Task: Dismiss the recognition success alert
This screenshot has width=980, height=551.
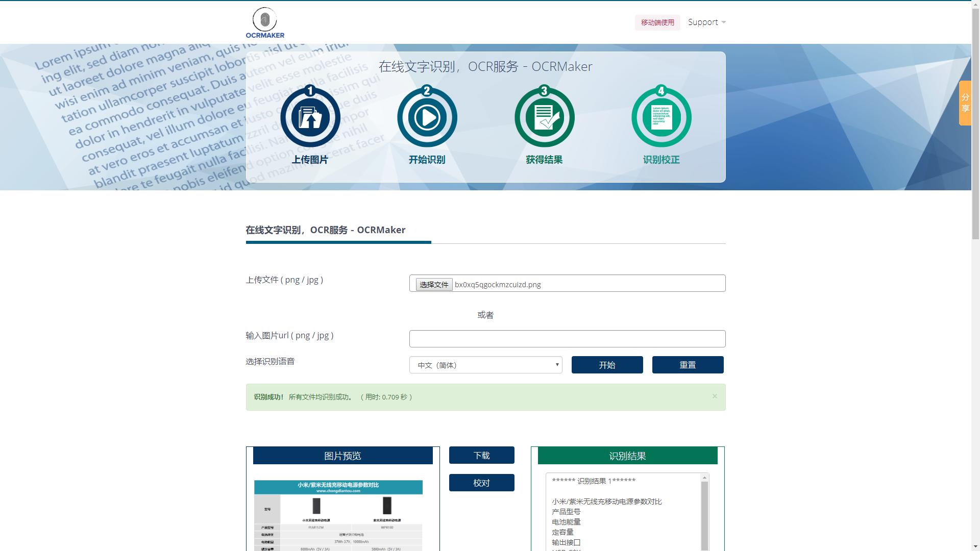Action: point(715,396)
